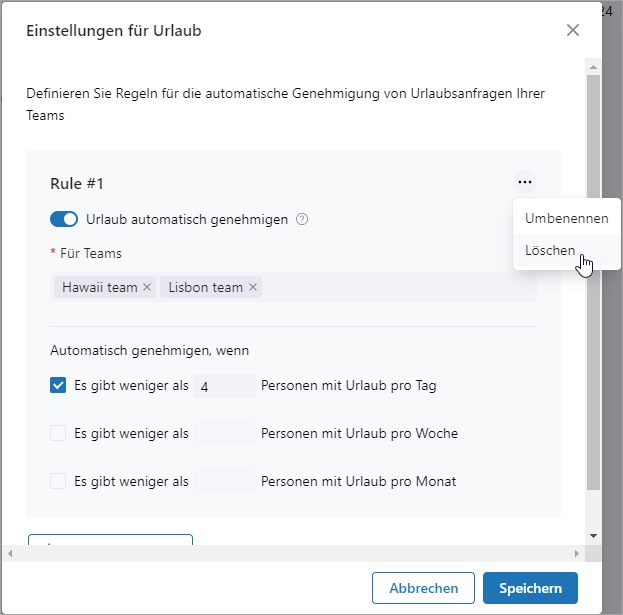This screenshot has height=615, width=623.
Task: Click the horizontal scrollbar left arrow
Action: point(11,553)
